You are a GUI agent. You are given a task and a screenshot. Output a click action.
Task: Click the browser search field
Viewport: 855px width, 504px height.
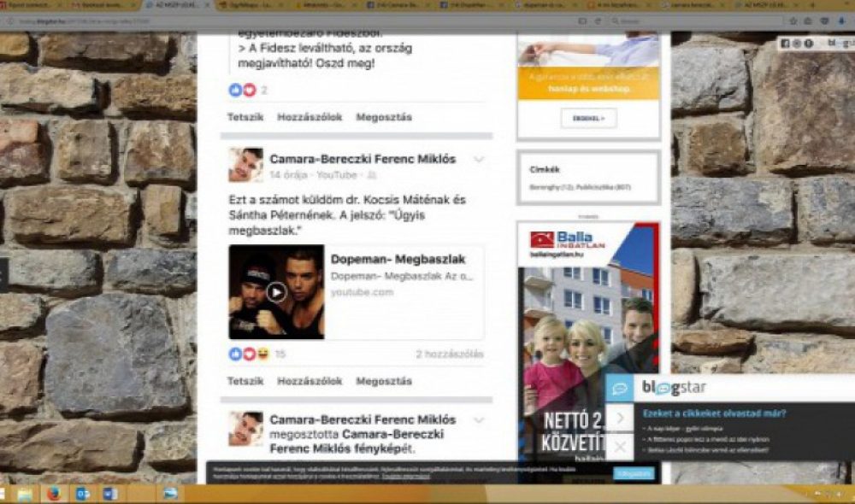coord(695,21)
